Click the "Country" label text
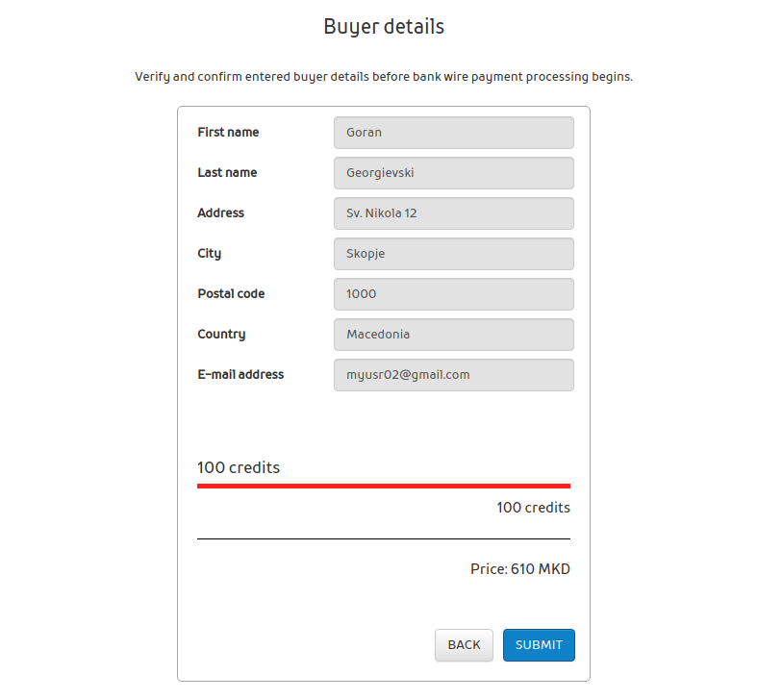This screenshot has width=757, height=700. (221, 335)
